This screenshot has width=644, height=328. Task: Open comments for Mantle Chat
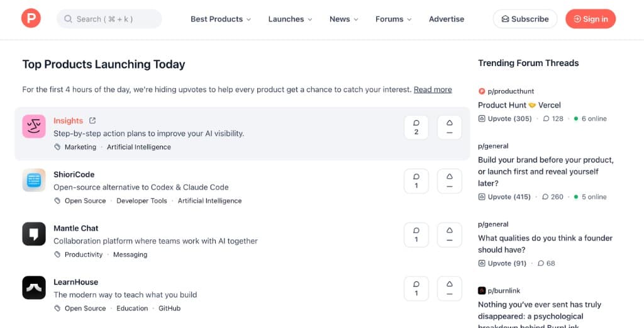click(x=416, y=235)
